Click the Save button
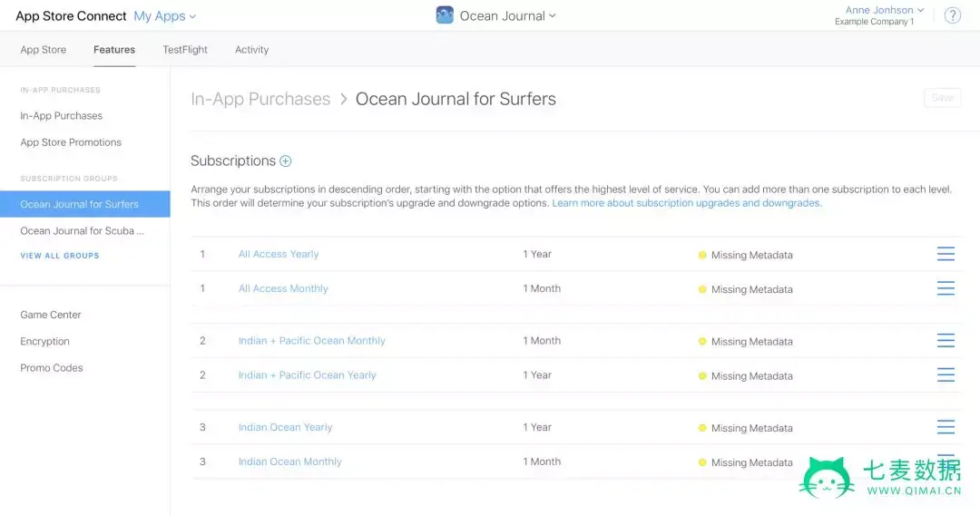The height and width of the screenshot is (515, 980). tap(943, 97)
